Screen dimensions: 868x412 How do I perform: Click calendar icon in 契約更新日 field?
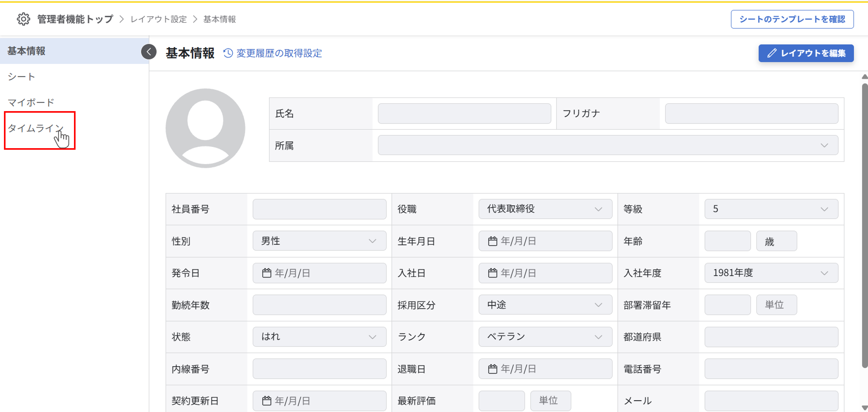[x=267, y=401]
